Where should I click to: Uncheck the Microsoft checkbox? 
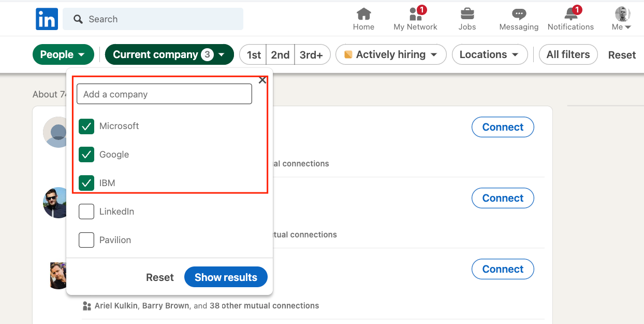pos(86,126)
